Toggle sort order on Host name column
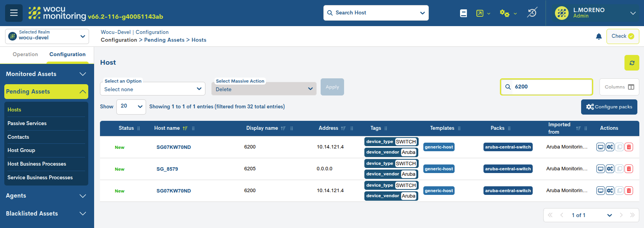 coord(185,128)
